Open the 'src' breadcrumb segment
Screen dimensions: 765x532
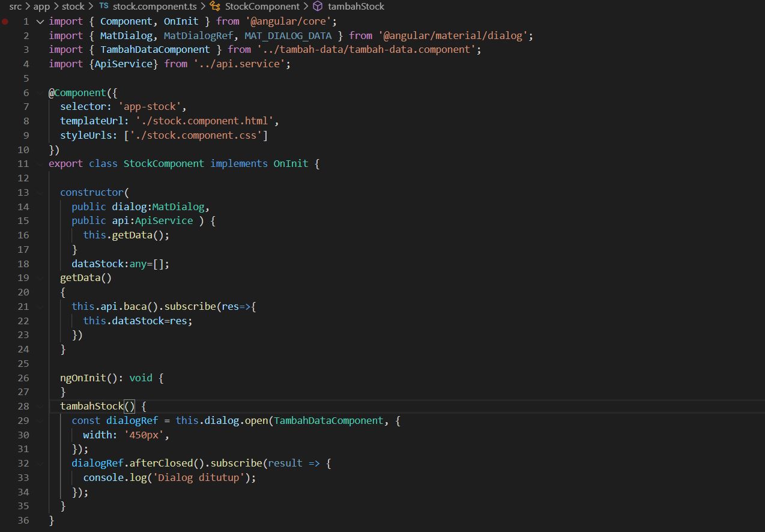point(15,6)
